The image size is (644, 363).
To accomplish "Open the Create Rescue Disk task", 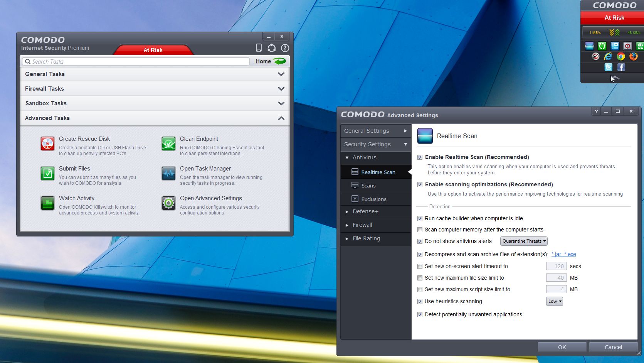I will coord(84,139).
